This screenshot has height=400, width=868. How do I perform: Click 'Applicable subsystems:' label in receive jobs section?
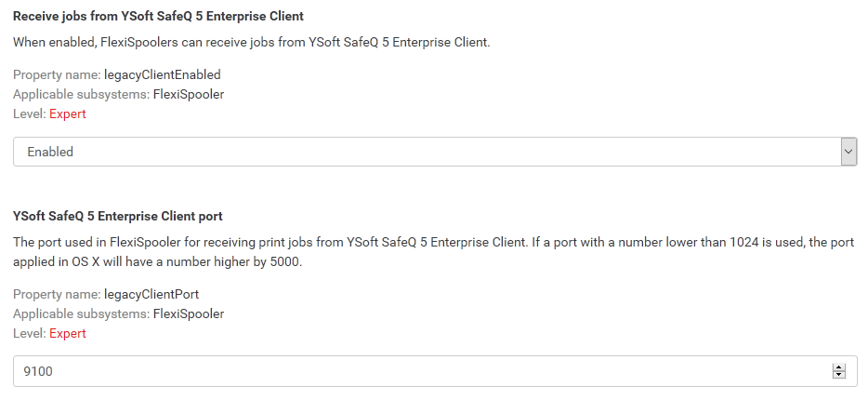[x=80, y=94]
